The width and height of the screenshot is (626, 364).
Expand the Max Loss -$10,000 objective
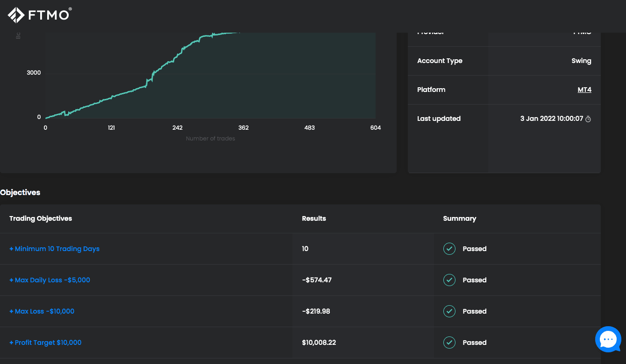click(x=42, y=311)
